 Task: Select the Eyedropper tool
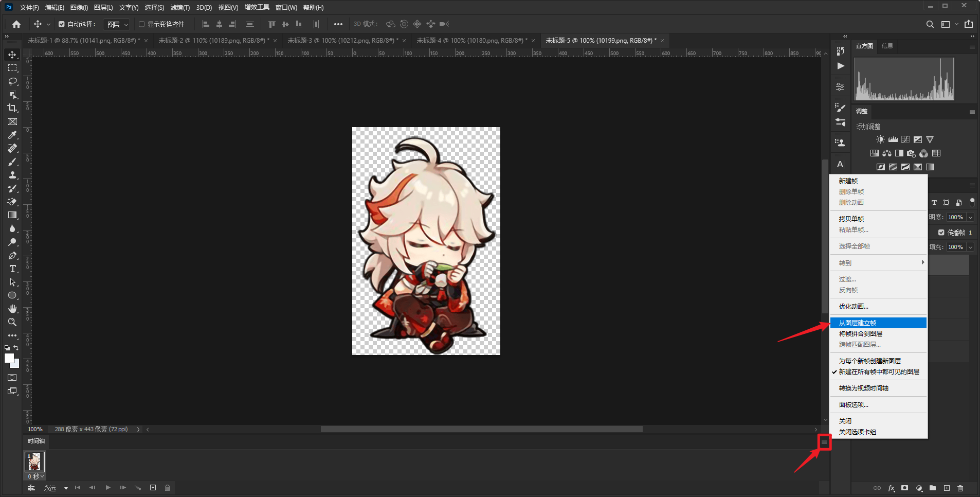[12, 135]
